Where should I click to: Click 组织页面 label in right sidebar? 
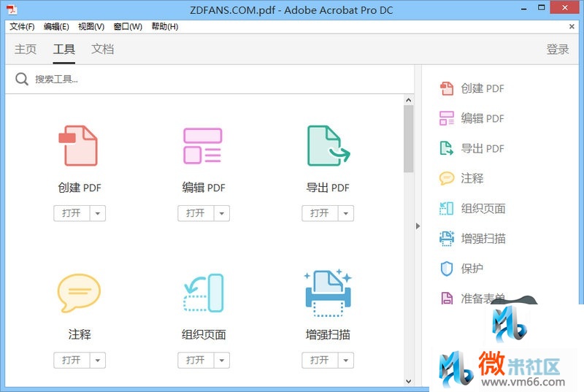(483, 209)
